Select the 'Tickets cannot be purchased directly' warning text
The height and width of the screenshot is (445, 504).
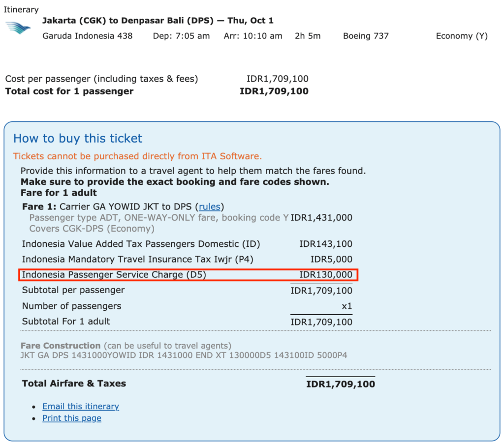(137, 156)
